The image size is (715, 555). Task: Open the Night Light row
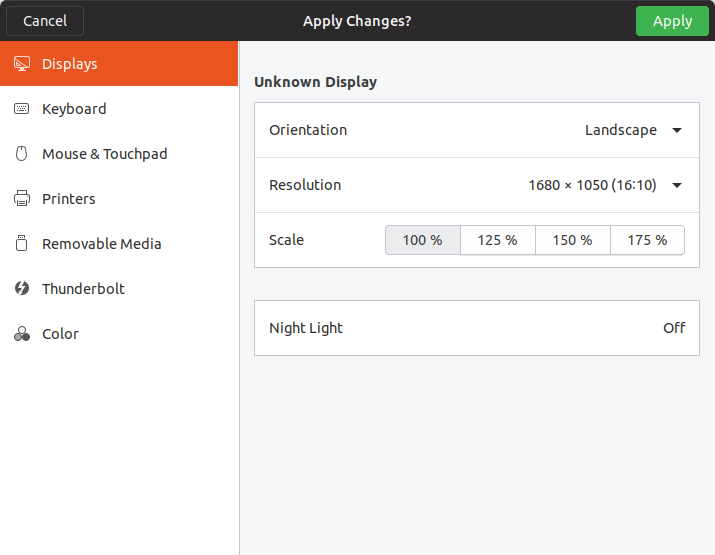pyautogui.click(x=477, y=328)
